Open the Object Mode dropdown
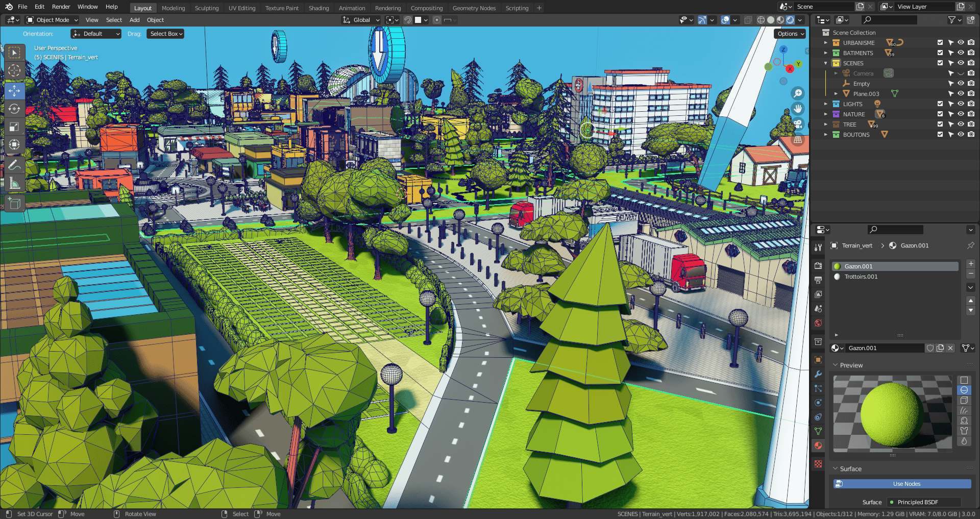This screenshot has width=980, height=519. pyautogui.click(x=51, y=19)
